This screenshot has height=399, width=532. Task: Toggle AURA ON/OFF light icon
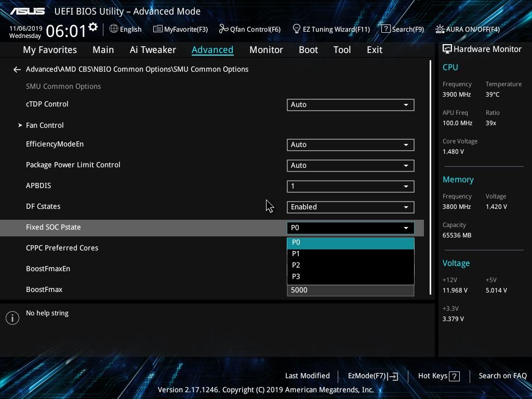coord(440,29)
